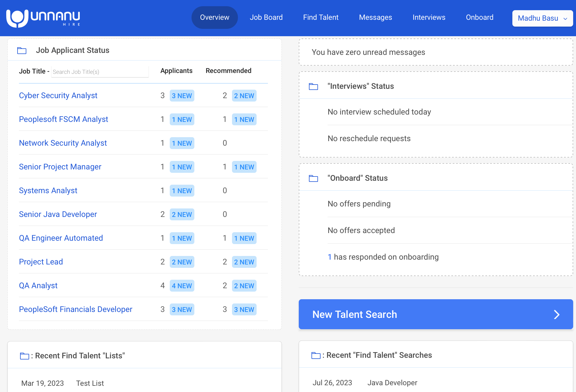Open the Madhu Basu account dropdown
Viewport: 576px width, 392px height.
click(542, 18)
